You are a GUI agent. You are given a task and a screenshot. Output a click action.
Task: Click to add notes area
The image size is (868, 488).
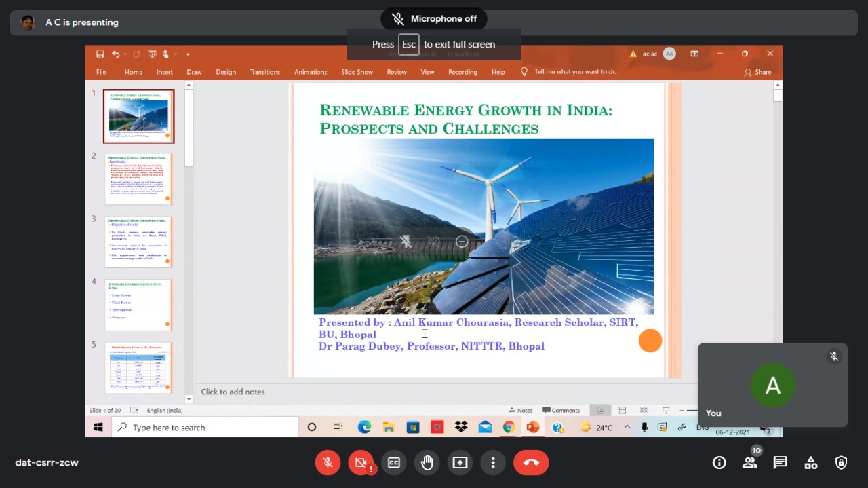click(233, 392)
